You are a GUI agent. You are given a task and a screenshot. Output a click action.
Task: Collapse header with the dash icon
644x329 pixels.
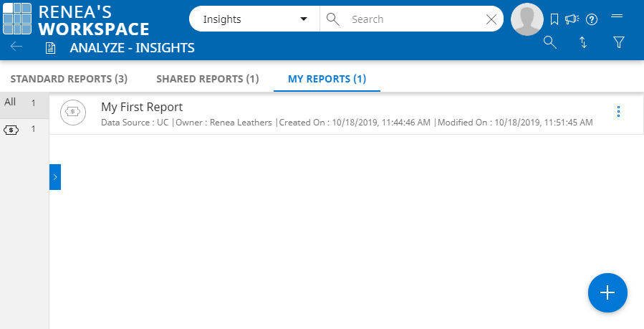(x=617, y=16)
